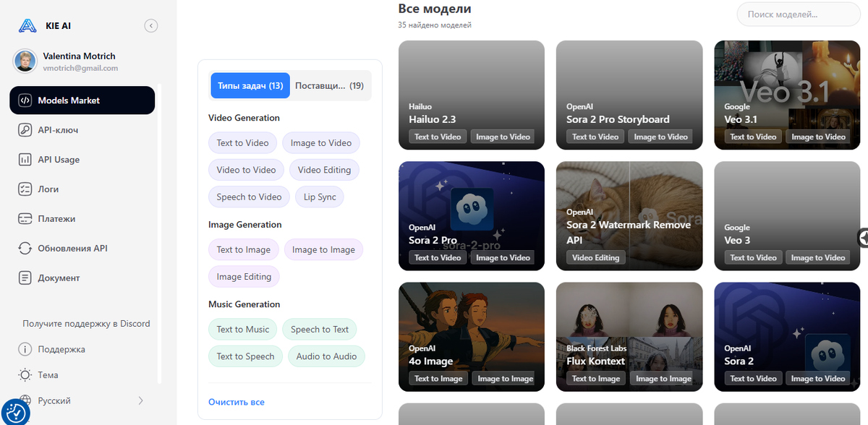The width and height of the screenshot is (868, 425).
Task: Switch to the Поставщики (19) tab
Action: [330, 85]
